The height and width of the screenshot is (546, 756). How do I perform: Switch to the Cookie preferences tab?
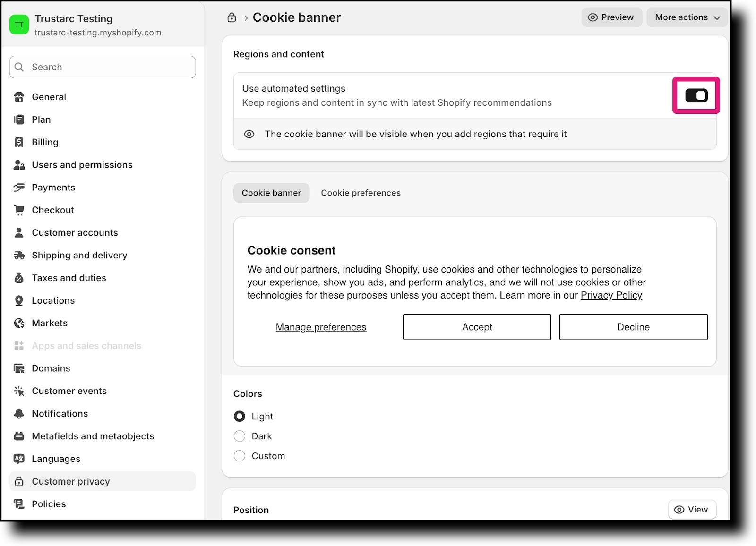click(361, 193)
